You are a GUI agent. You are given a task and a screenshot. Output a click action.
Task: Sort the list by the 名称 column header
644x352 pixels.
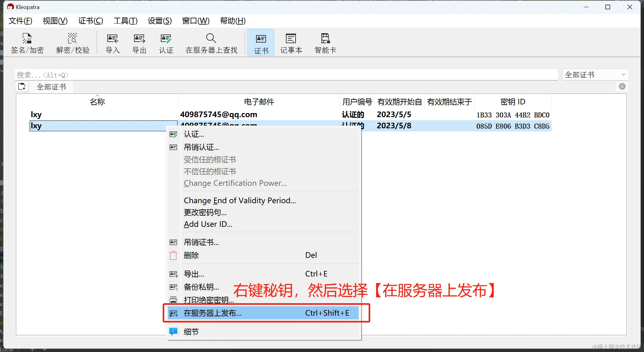[x=97, y=102]
